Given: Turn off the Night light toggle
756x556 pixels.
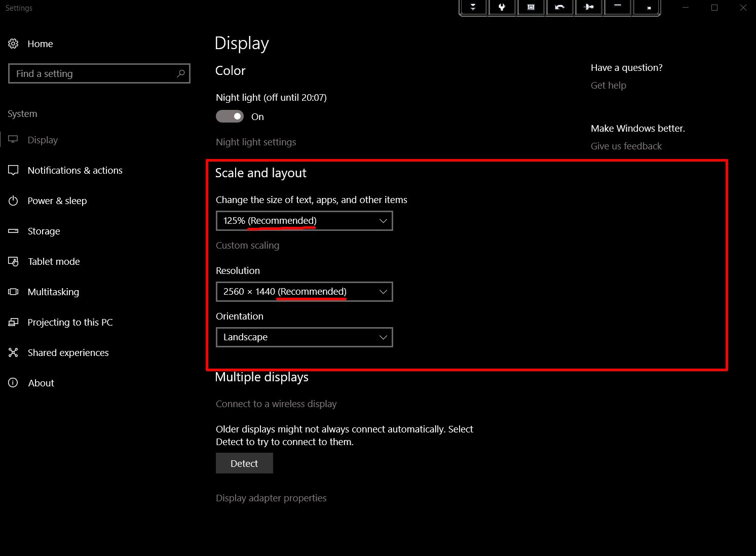Looking at the screenshot, I should coord(230,116).
